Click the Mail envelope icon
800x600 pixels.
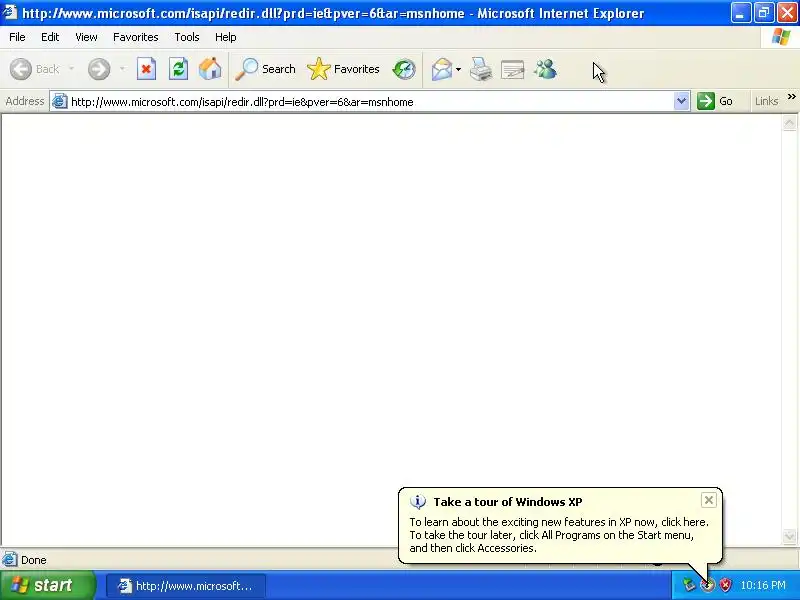(442, 69)
